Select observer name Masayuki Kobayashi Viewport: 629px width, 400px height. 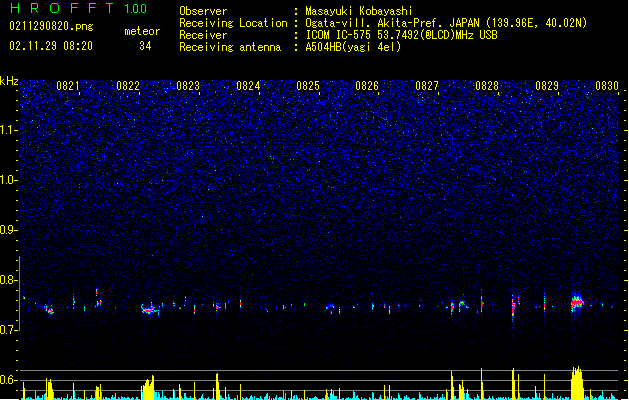(x=359, y=11)
